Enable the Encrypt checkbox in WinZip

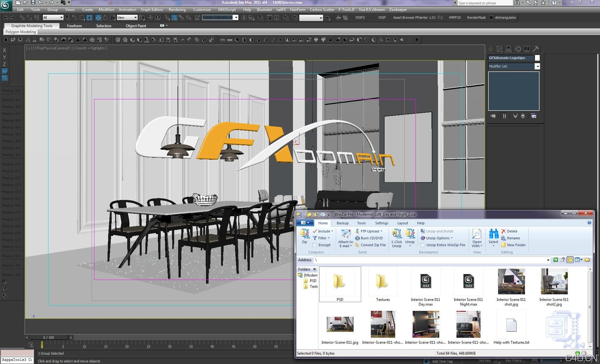pyautogui.click(x=315, y=245)
